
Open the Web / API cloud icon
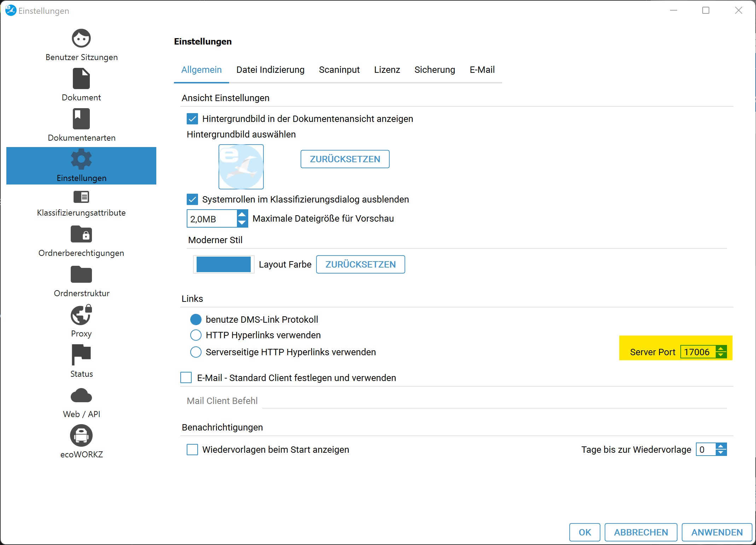coord(81,395)
